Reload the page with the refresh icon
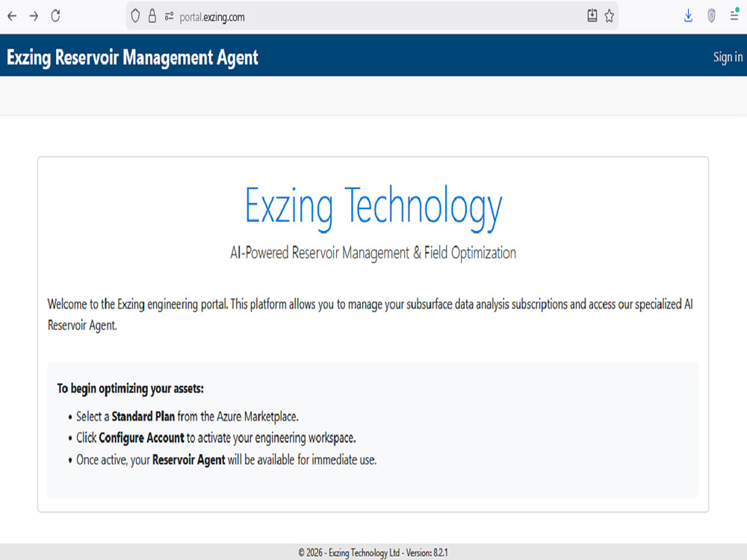 56,16
